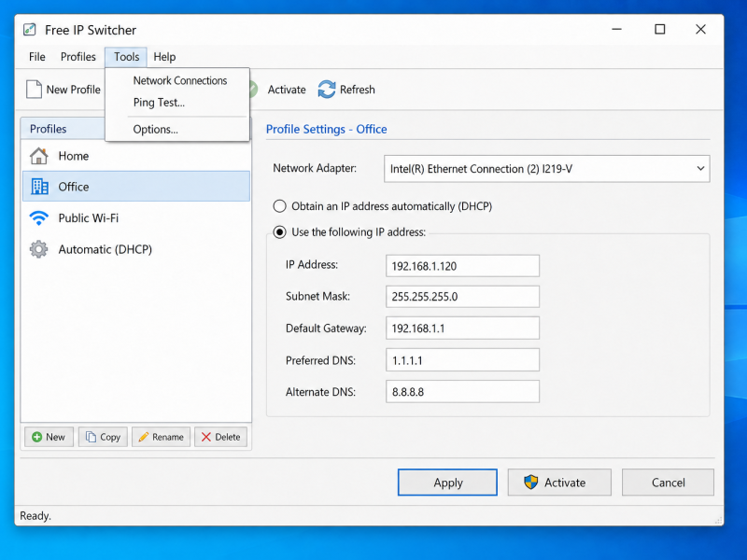Click the Delete profile button label
Screen dimensions: 747x560
[x=227, y=437]
